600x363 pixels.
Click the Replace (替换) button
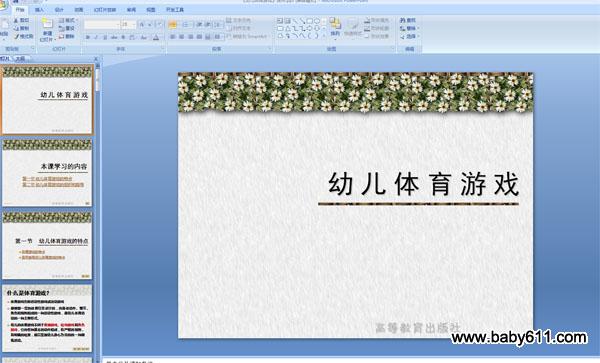click(409, 28)
